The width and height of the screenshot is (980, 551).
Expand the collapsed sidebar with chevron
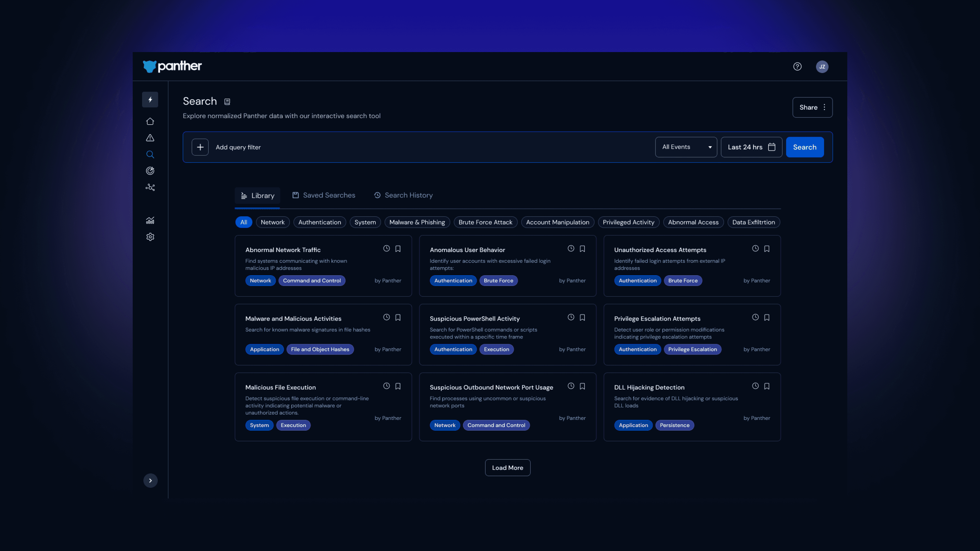[150, 481]
